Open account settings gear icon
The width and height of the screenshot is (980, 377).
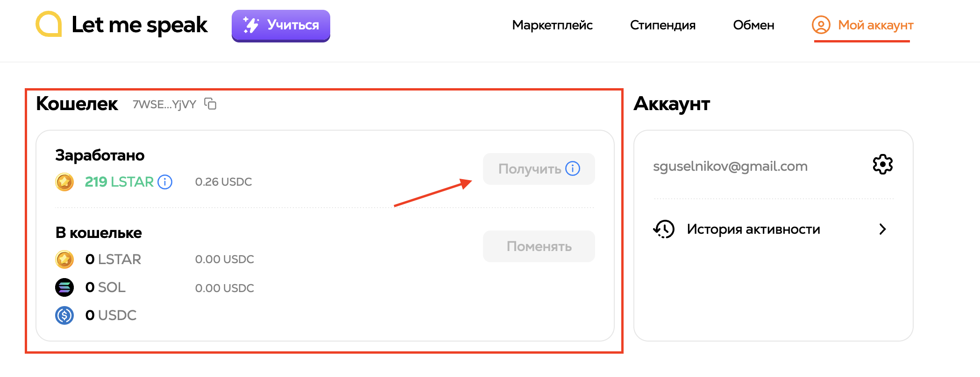tap(882, 165)
